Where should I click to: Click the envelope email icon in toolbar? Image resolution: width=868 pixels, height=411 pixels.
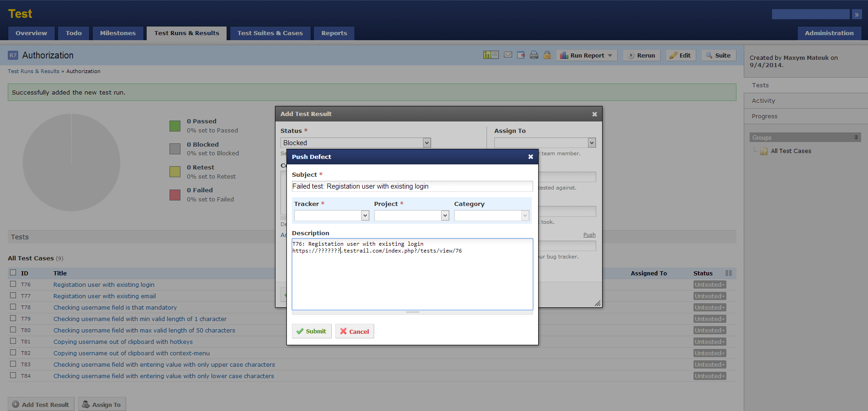(x=508, y=55)
